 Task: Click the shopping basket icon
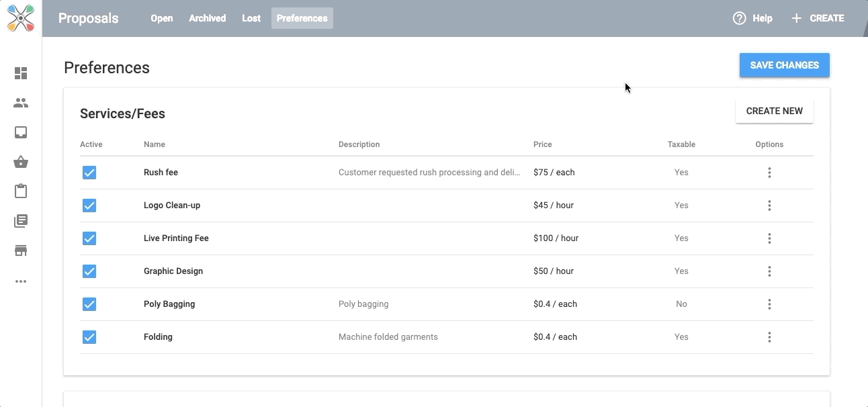pyautogui.click(x=21, y=162)
